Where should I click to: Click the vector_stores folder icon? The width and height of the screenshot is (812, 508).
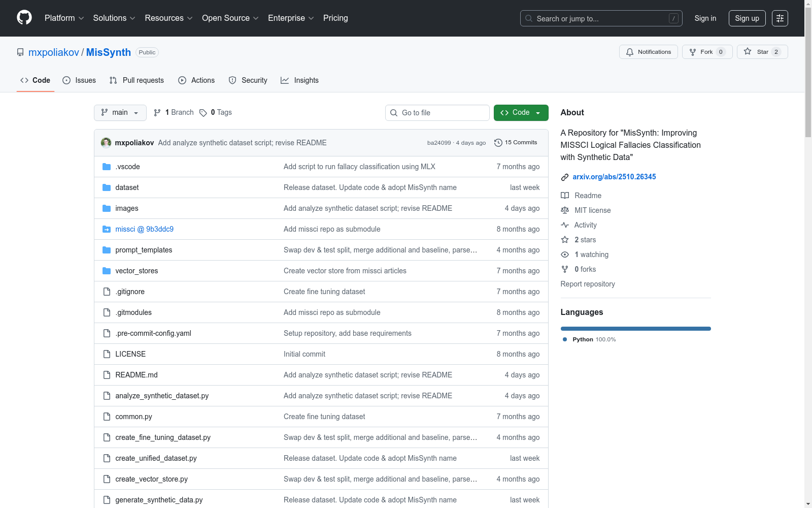(107, 271)
